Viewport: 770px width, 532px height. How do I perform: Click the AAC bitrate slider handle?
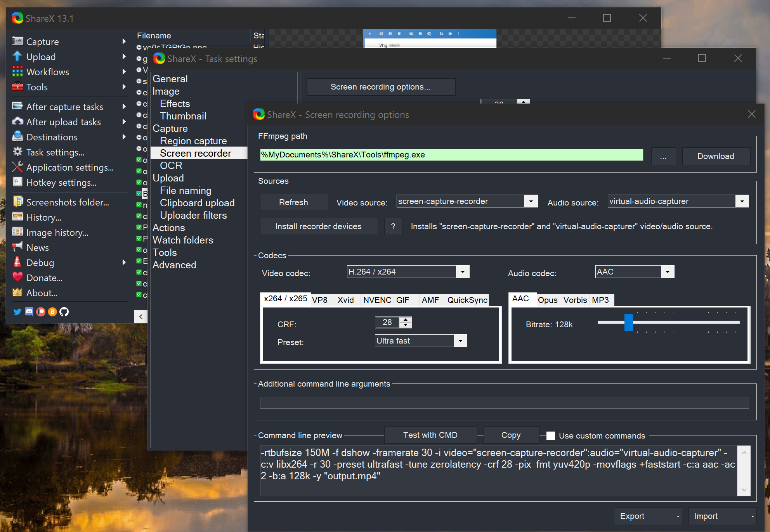point(629,322)
